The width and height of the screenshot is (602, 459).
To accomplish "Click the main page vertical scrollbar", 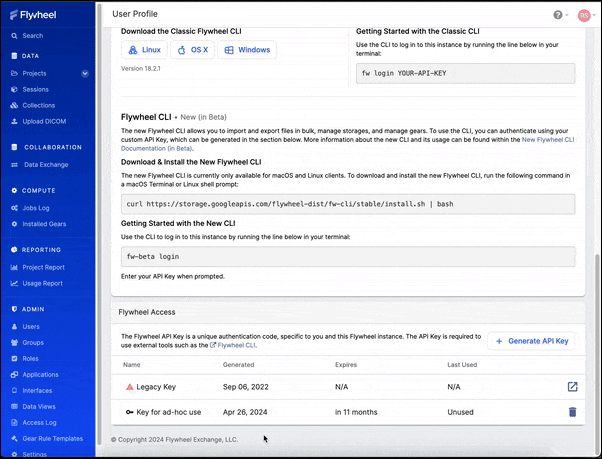I will click(x=596, y=355).
